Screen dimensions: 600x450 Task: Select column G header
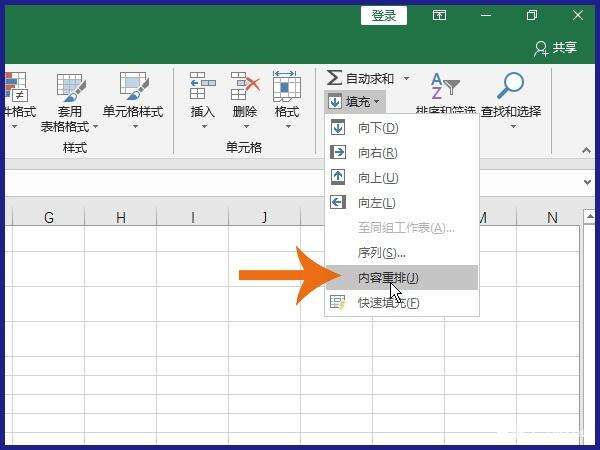(x=49, y=217)
